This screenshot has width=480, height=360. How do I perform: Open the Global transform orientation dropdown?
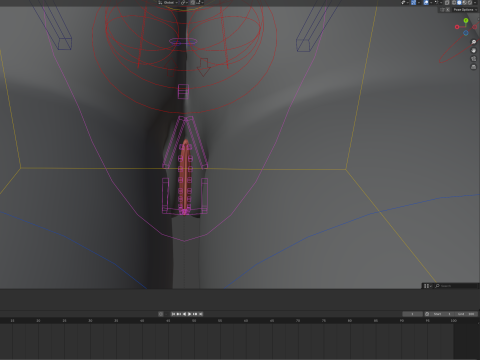(168, 2)
